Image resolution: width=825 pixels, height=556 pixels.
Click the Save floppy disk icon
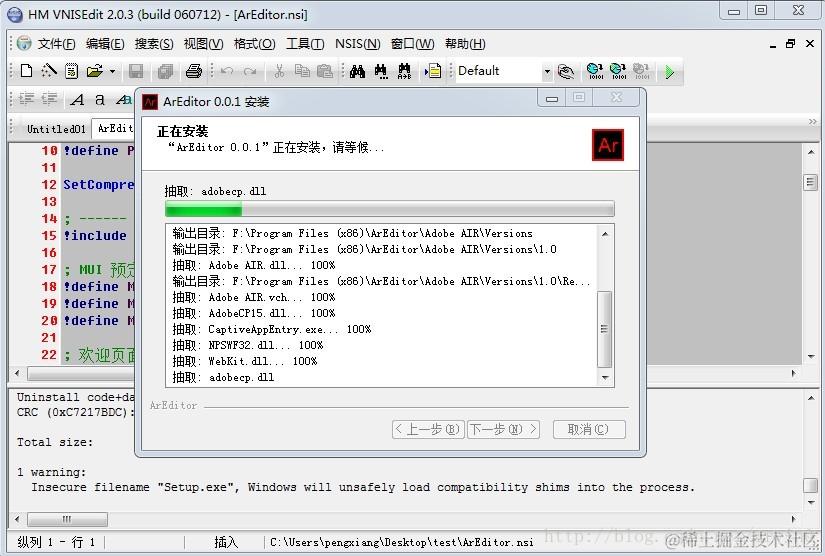[136, 71]
